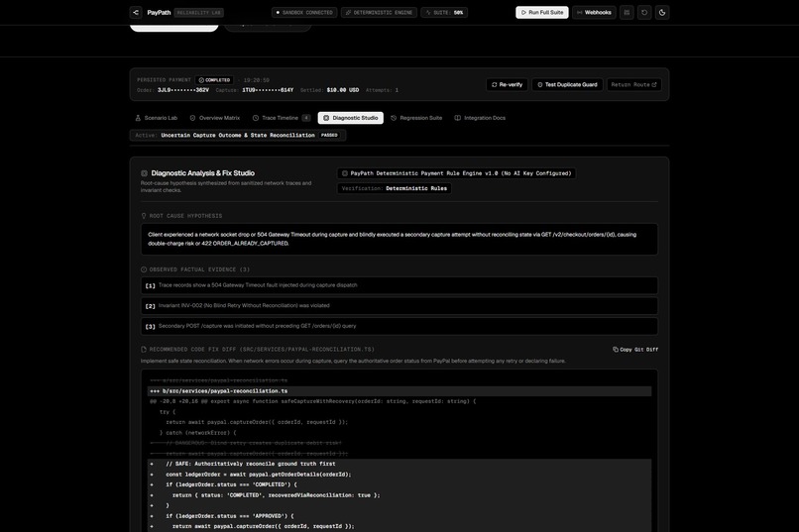Select the Diagnostic Studio tab
799x532 pixels.
[x=351, y=118]
